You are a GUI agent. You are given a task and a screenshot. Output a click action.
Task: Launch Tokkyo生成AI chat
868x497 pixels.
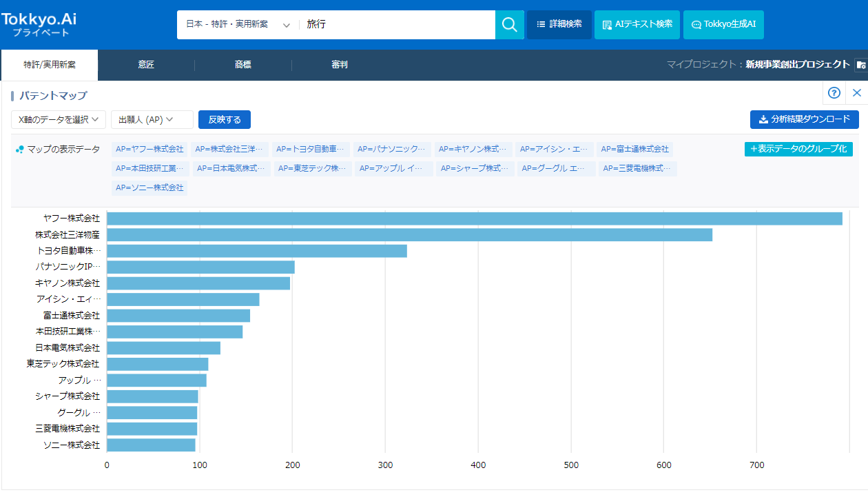(723, 25)
